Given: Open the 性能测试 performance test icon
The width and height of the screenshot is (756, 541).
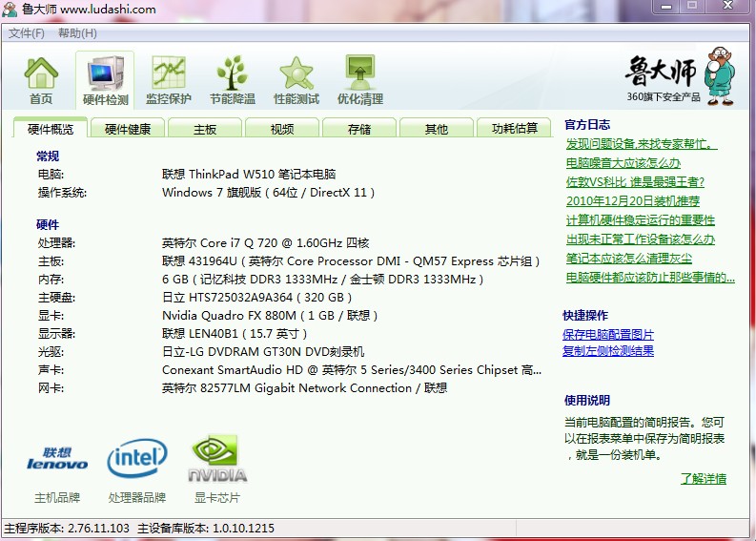Looking at the screenshot, I should [x=296, y=80].
